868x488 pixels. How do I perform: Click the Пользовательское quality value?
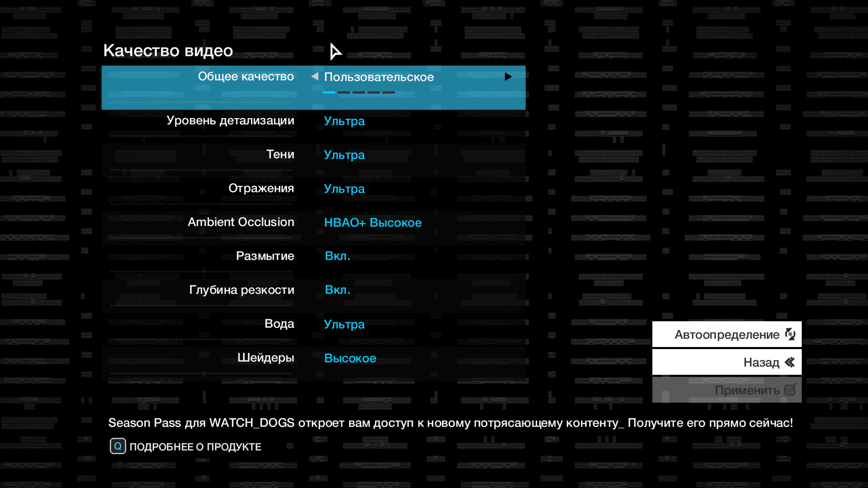379,77
